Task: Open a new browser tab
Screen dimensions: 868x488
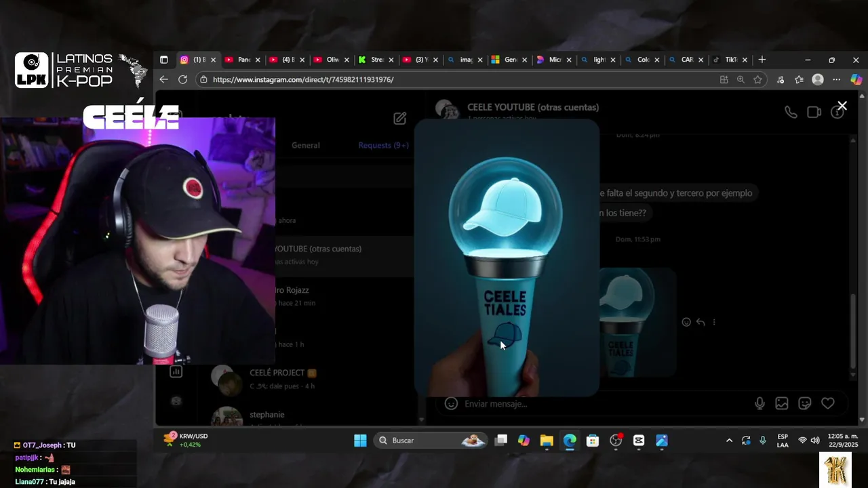Action: tap(762, 60)
